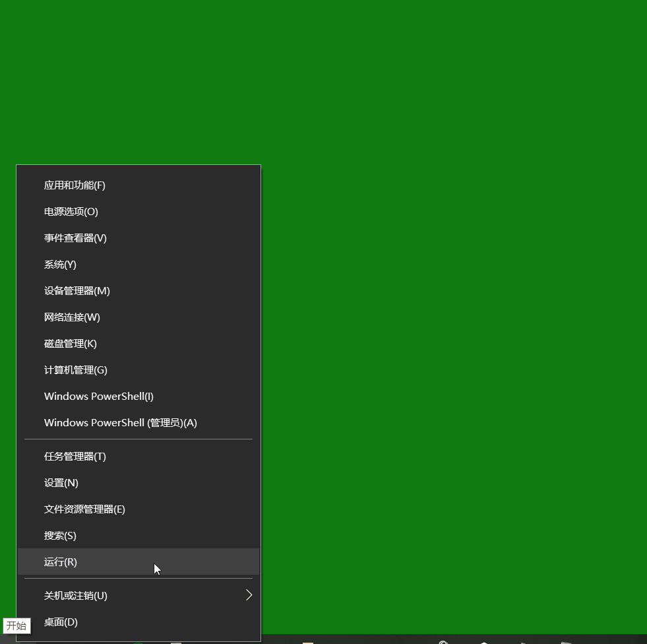
Task: Open 设置(N) from the menu
Action: coord(139,483)
